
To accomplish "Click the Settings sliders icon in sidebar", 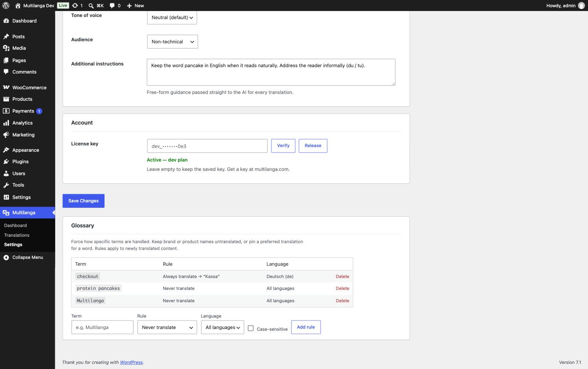I will [6, 197].
